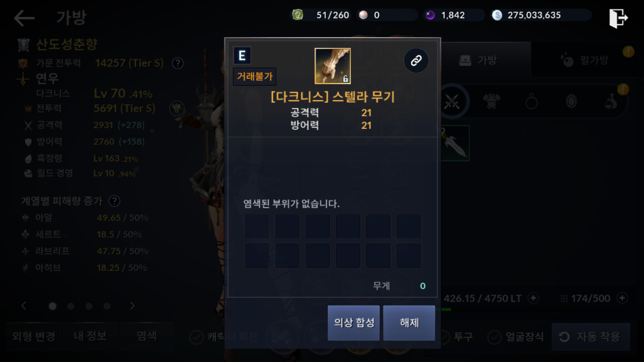The height and width of the screenshot is (362, 644).
Task: Tap the link-share chain icon
Action: [416, 61]
